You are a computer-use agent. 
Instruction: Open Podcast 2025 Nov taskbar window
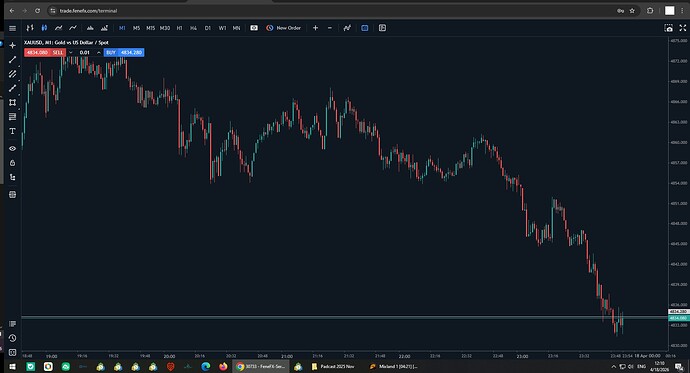[333, 366]
